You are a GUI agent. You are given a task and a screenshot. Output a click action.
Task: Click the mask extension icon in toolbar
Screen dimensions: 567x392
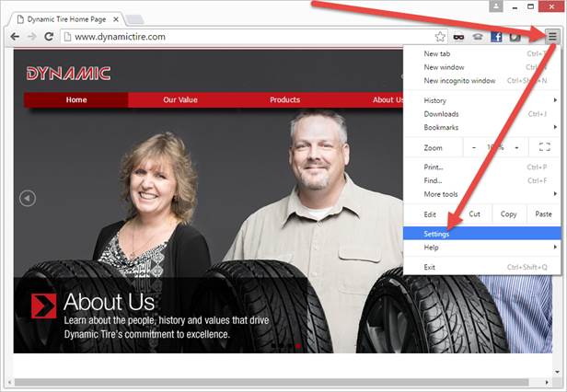(458, 37)
